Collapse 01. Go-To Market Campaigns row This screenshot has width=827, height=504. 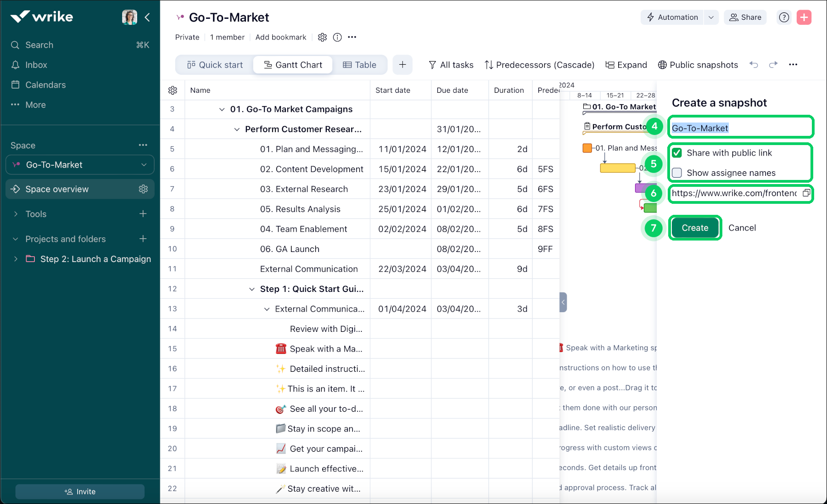point(222,109)
